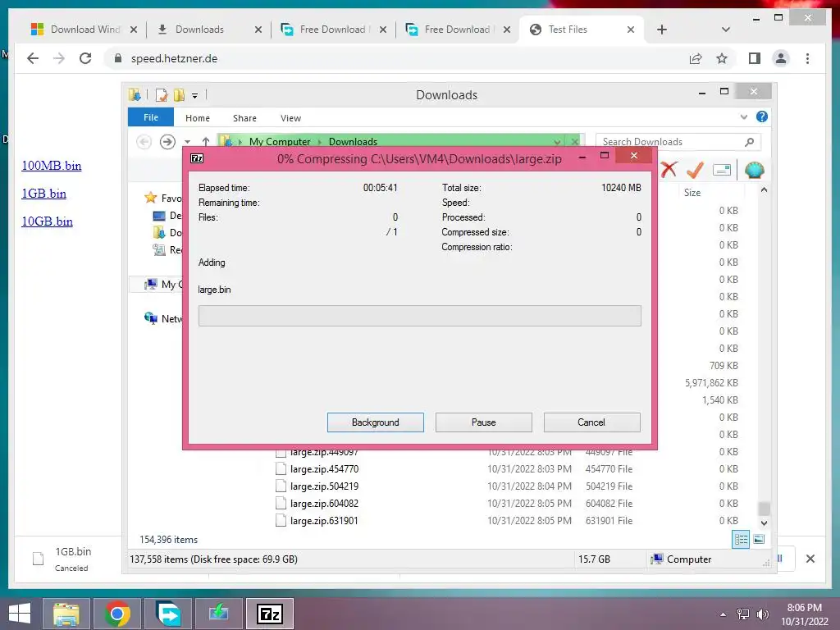
Task: Open the Explorer address bar history dropdown
Action: tap(557, 142)
